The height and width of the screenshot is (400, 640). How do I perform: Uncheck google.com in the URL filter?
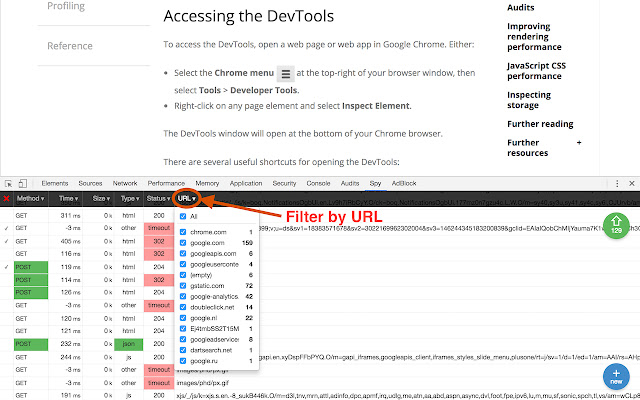[183, 243]
